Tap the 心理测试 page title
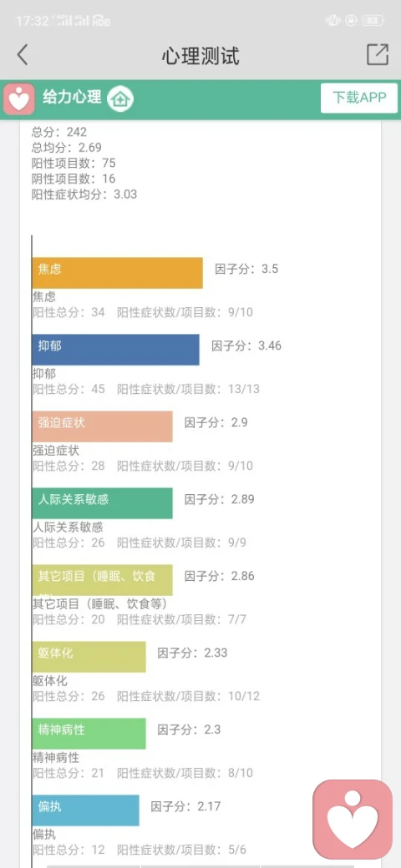 pos(200,56)
